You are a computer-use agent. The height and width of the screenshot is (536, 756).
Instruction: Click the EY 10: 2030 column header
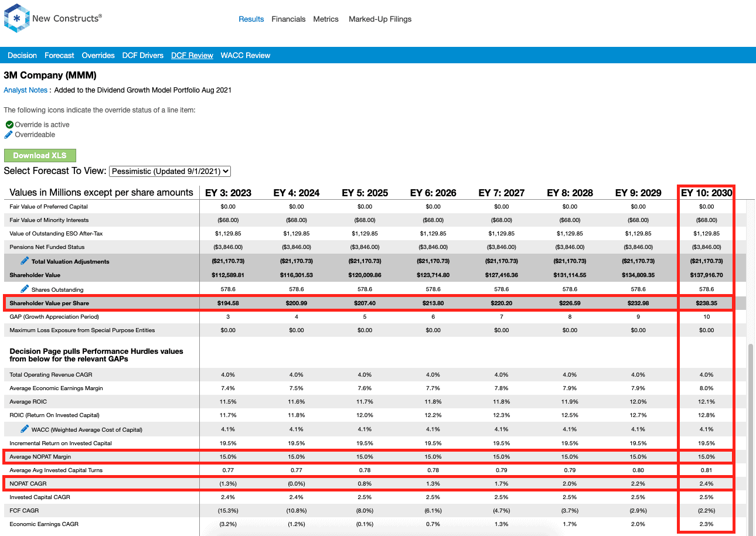coord(706,193)
